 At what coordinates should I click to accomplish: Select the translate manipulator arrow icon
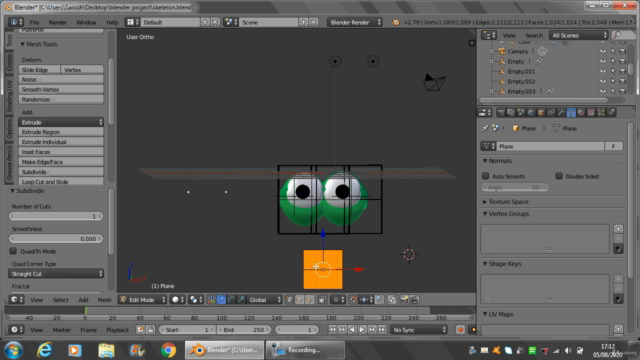tap(221, 300)
